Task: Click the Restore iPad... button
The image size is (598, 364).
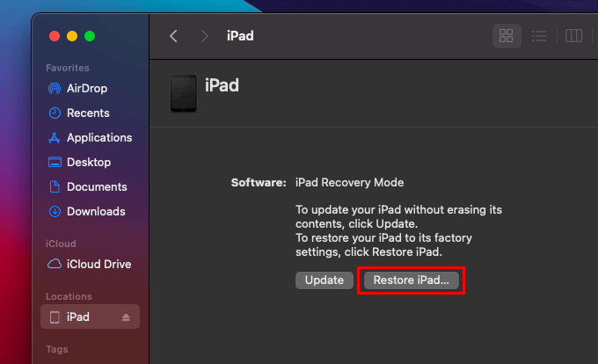Action: pos(412,280)
